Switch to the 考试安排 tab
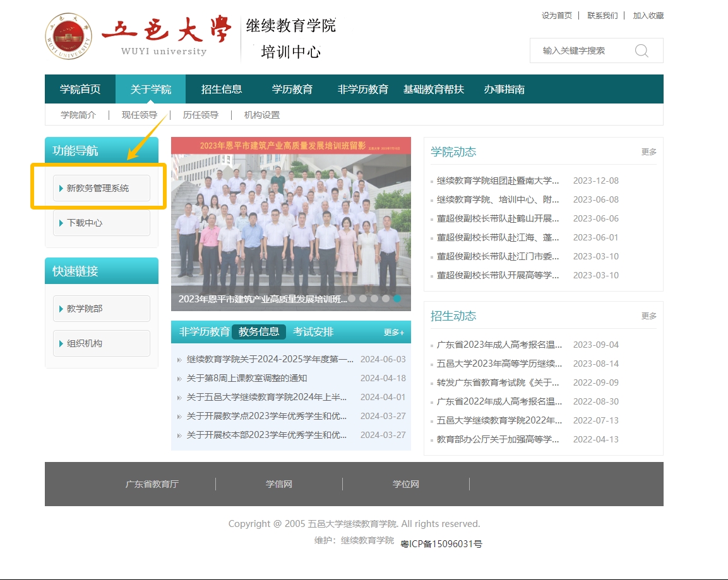The height and width of the screenshot is (580, 728). (x=313, y=332)
